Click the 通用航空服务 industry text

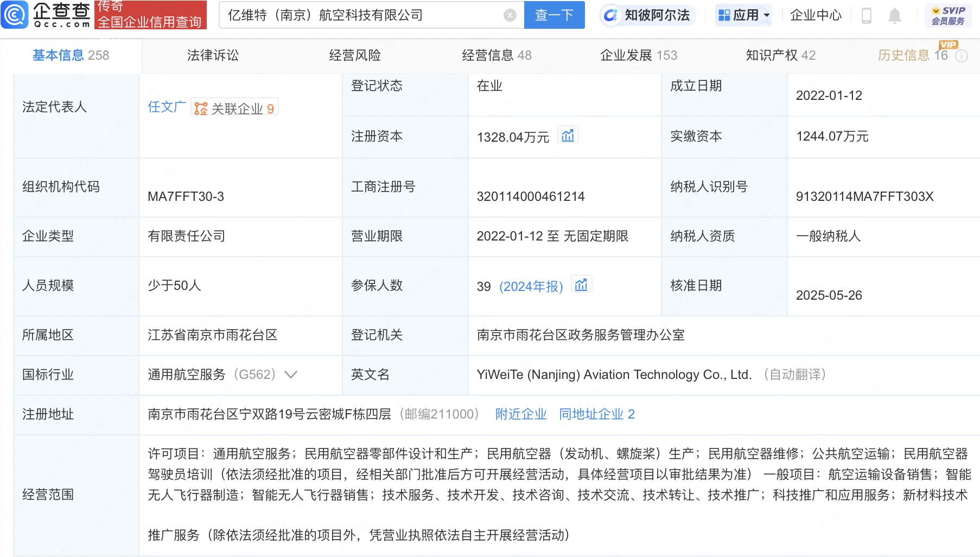tap(186, 375)
